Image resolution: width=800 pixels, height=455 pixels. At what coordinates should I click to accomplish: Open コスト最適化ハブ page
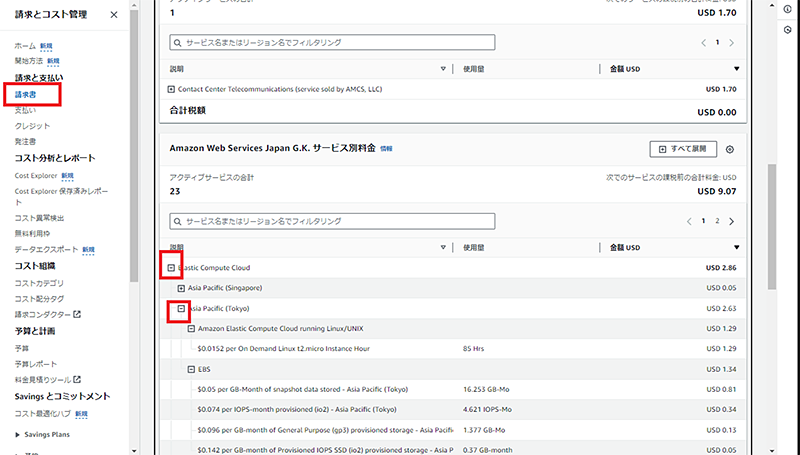tap(43, 414)
